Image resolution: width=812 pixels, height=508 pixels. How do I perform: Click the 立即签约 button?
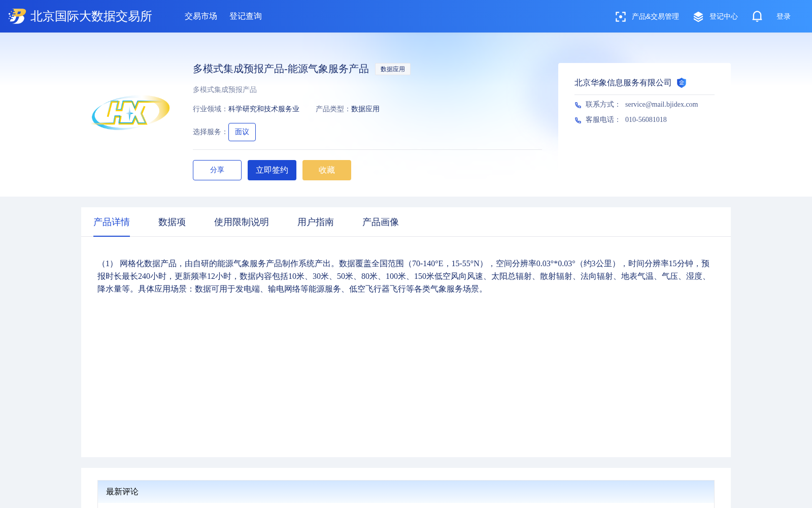(272, 170)
